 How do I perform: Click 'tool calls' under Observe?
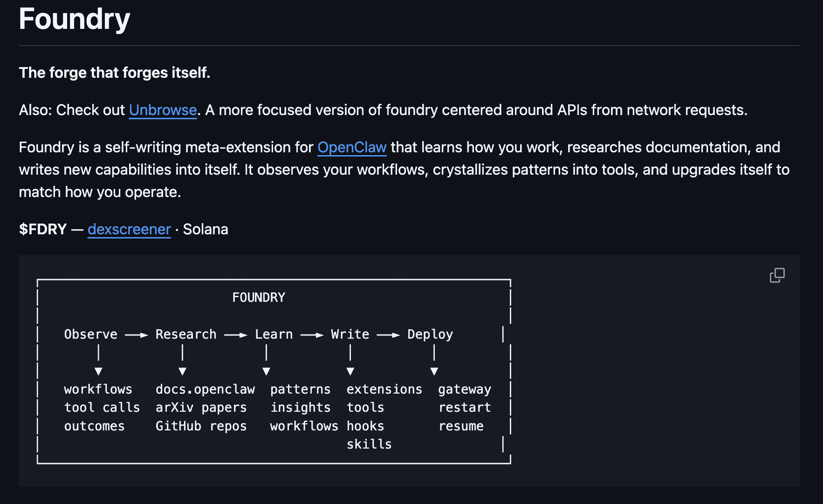point(102,408)
